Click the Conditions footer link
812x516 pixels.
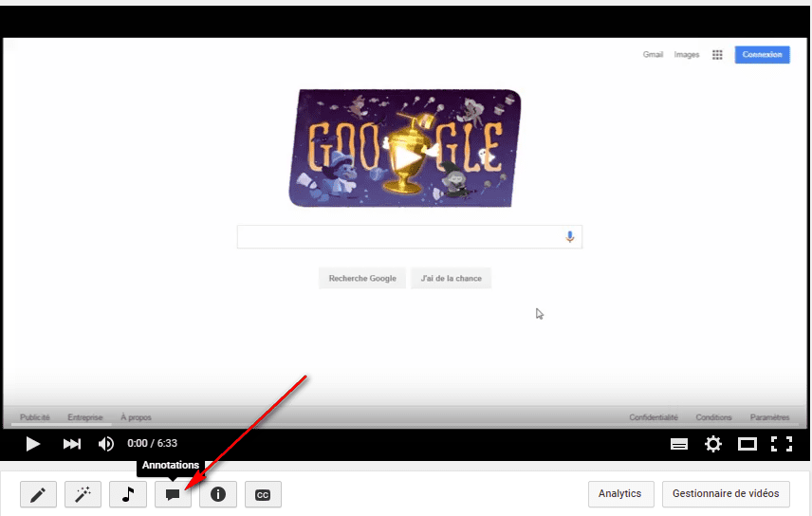713,417
